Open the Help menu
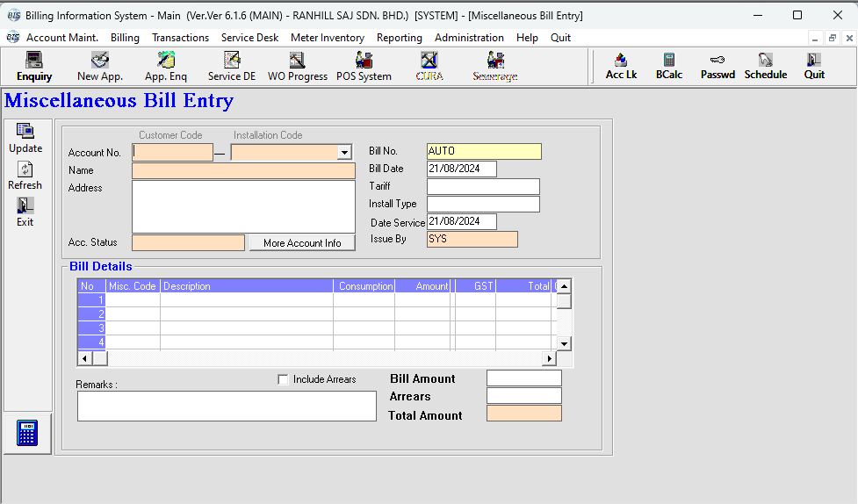 click(527, 38)
